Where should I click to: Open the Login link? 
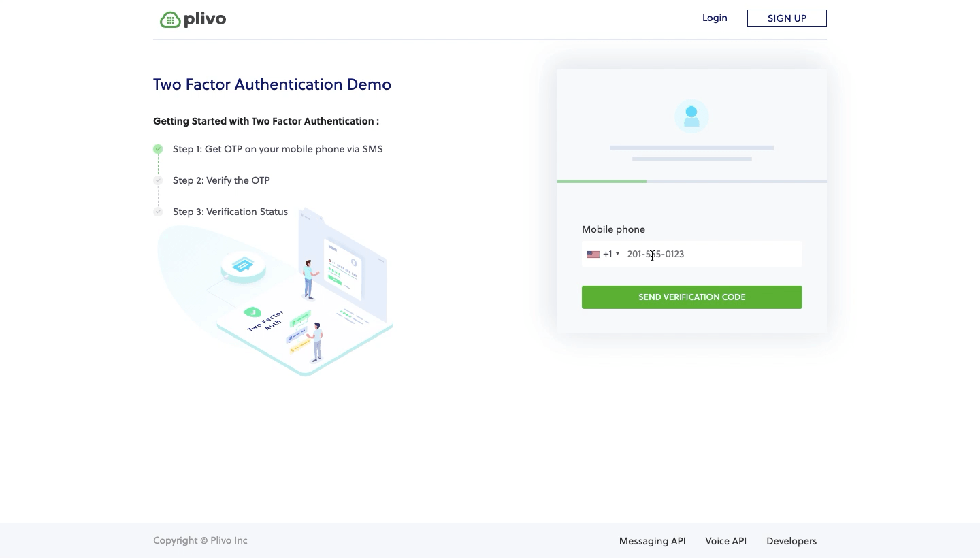(715, 18)
